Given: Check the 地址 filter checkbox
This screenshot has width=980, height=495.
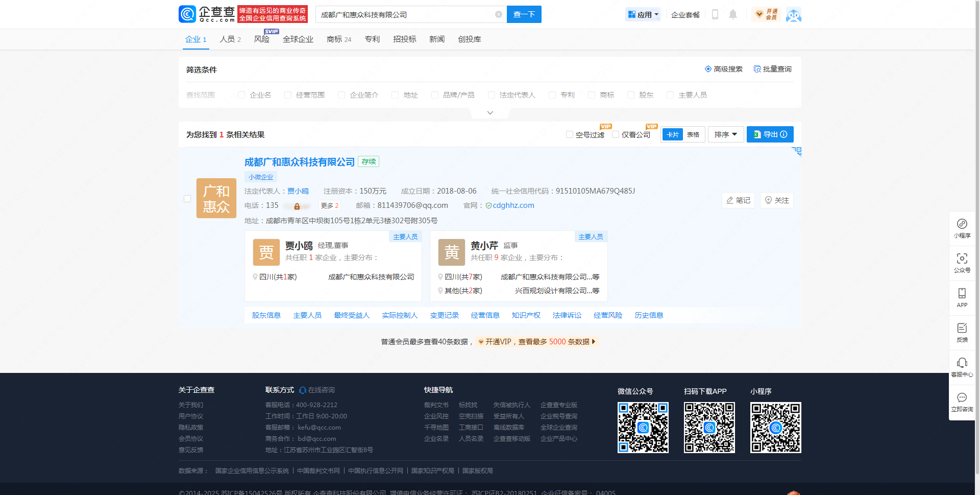Looking at the screenshot, I should [395, 95].
